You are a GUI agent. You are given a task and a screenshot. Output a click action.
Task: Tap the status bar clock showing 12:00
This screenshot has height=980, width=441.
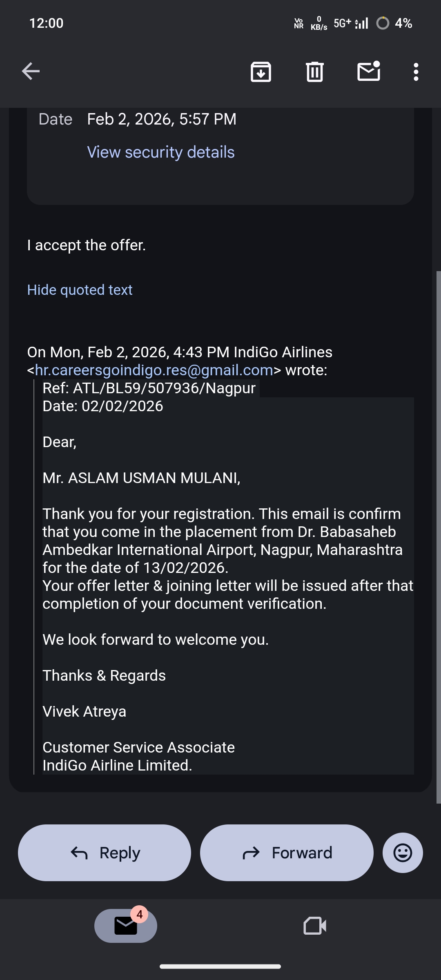47,23
